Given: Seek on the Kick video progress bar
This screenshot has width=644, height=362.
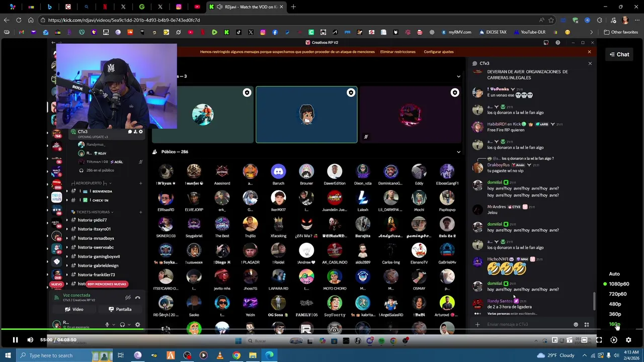Looking at the screenshot, I should tap(322, 330).
